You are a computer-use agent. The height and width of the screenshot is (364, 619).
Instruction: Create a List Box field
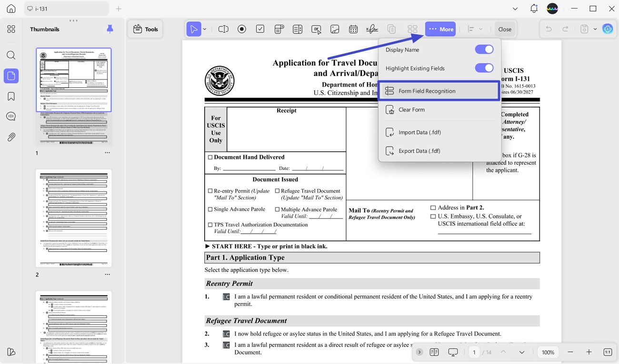(x=297, y=29)
